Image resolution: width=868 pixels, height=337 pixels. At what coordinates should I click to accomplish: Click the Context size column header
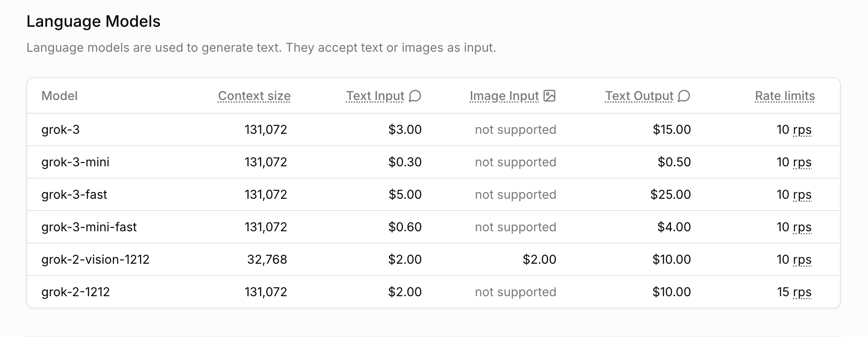[x=254, y=96]
